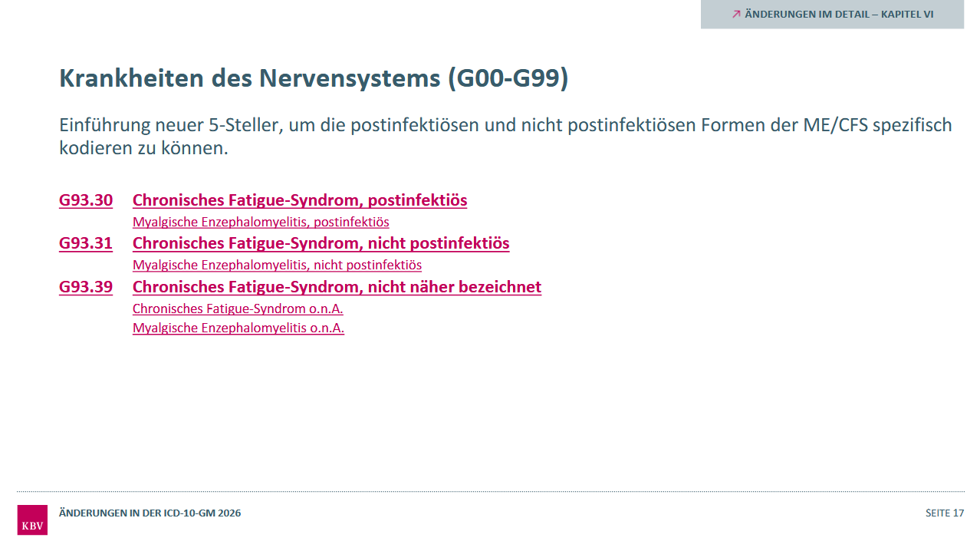The height and width of the screenshot is (551, 980).
Task: Click the arrow icon in the header tab
Action: pos(736,14)
